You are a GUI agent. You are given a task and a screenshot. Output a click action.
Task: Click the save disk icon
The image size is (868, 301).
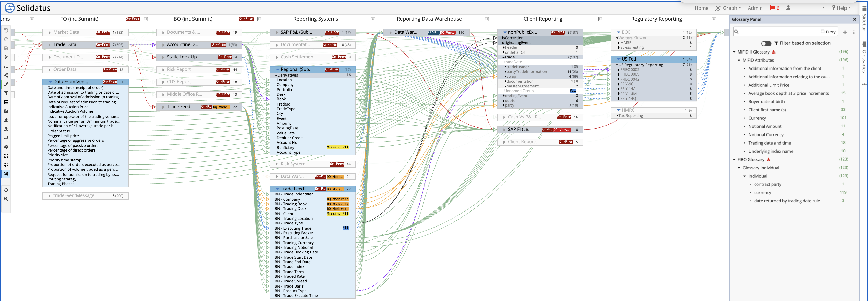pos(6,48)
